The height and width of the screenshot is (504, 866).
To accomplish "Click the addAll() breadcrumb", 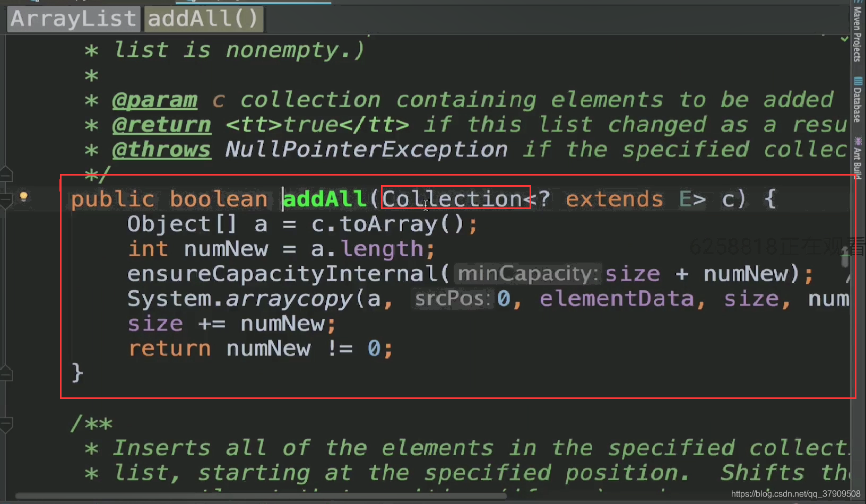I will [204, 19].
